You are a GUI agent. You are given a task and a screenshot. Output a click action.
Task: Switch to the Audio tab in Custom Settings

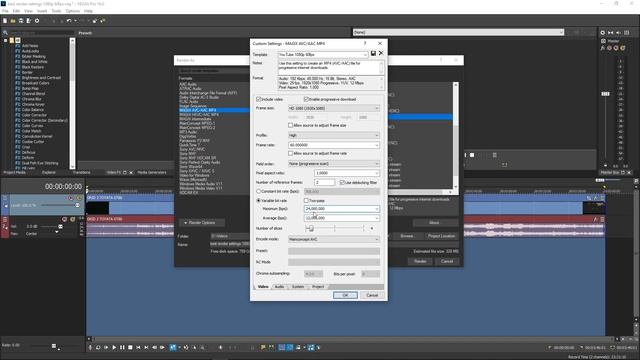tap(279, 287)
